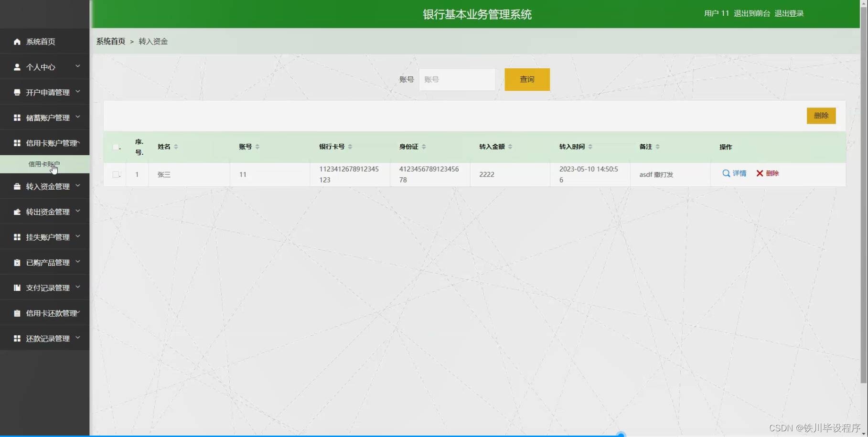Sort by 账号 column arrows
Screen dimensions: 868x437
tap(257, 147)
